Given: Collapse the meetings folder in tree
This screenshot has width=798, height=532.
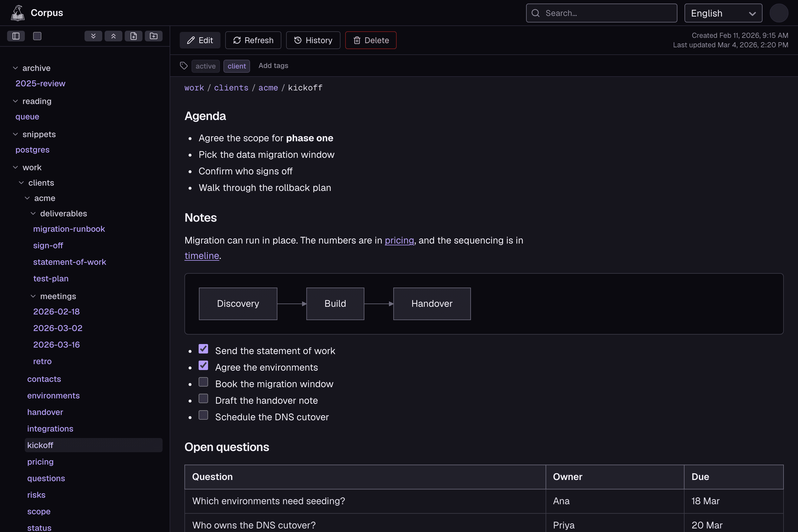Looking at the screenshot, I should click(x=33, y=296).
